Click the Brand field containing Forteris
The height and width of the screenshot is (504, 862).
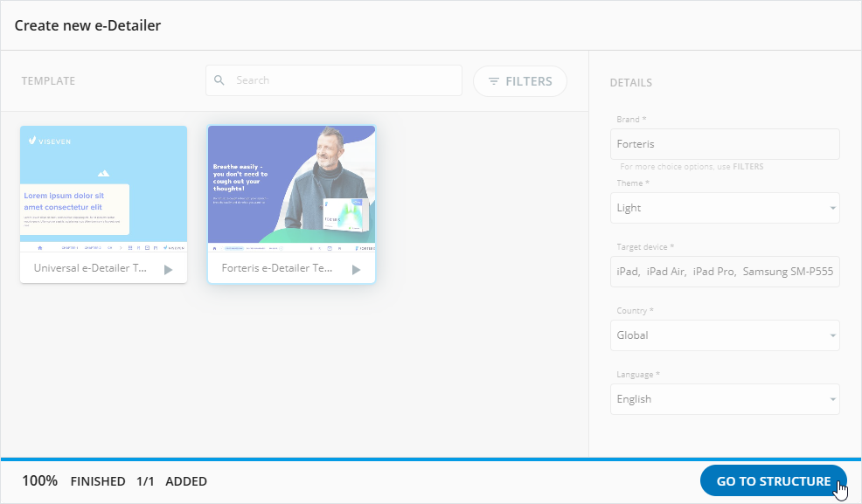coord(726,144)
